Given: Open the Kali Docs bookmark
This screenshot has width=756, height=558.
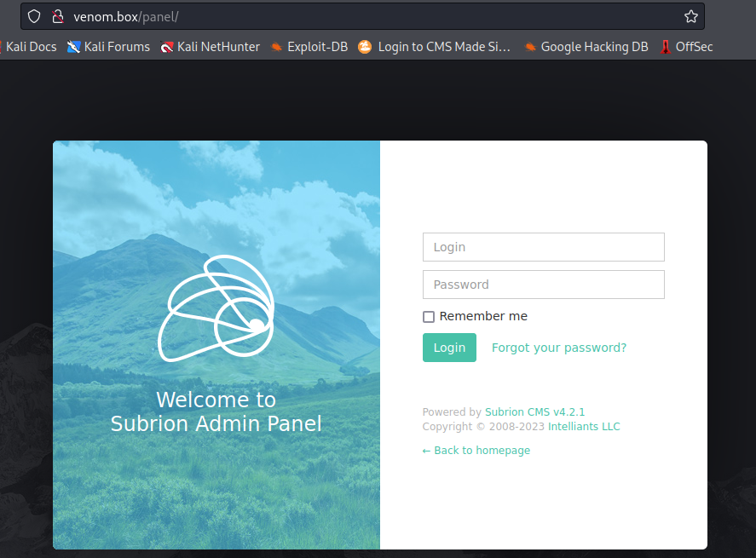Looking at the screenshot, I should click(28, 47).
